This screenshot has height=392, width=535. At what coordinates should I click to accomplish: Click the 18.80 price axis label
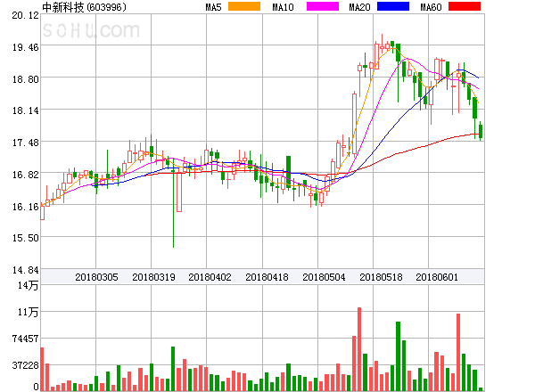26,79
